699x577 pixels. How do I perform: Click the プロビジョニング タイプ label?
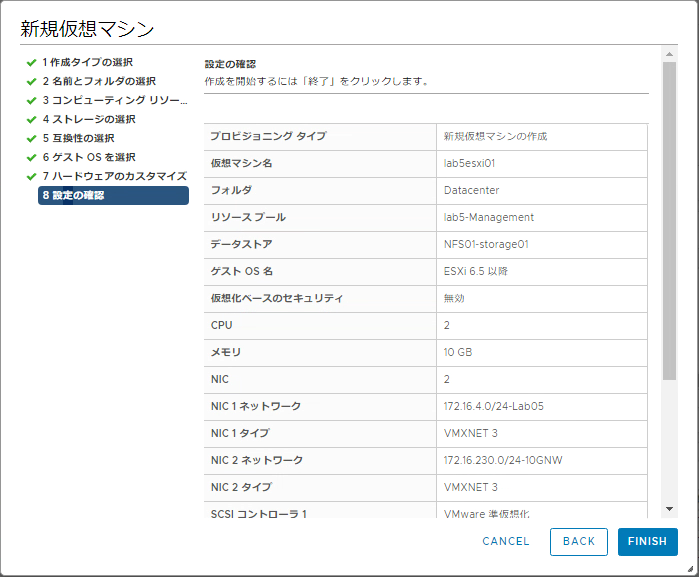(x=268, y=136)
